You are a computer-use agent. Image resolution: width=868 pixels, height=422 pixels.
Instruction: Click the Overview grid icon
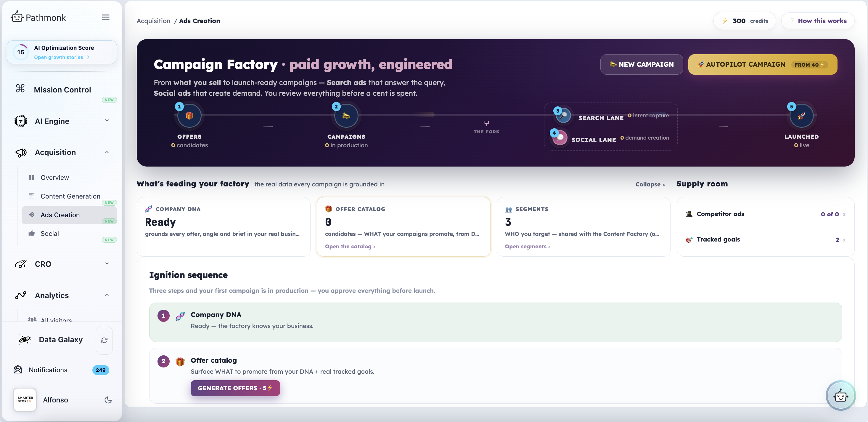[x=32, y=178]
